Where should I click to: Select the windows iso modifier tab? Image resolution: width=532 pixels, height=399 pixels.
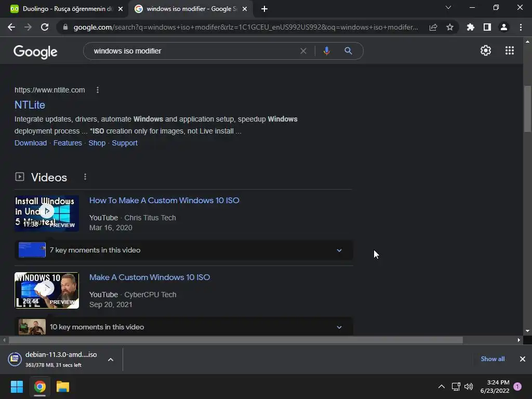(x=190, y=9)
